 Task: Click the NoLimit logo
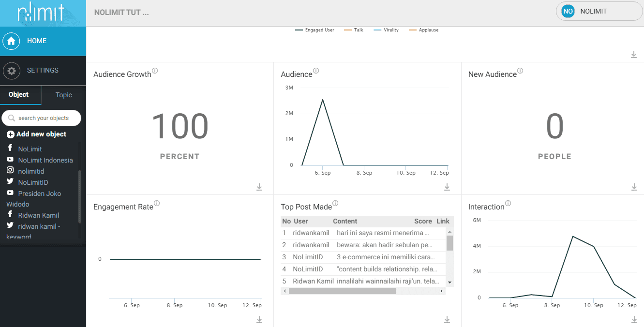(x=41, y=13)
